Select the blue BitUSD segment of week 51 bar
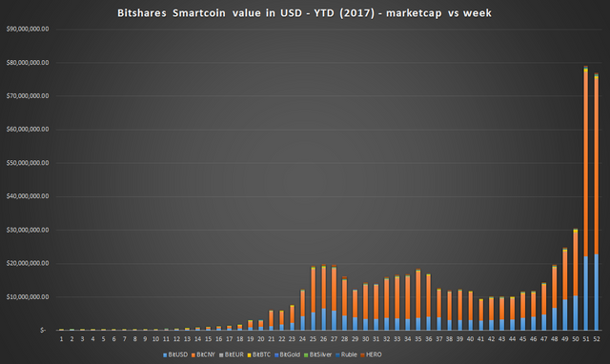This screenshot has width=610, height=364. coord(586,293)
